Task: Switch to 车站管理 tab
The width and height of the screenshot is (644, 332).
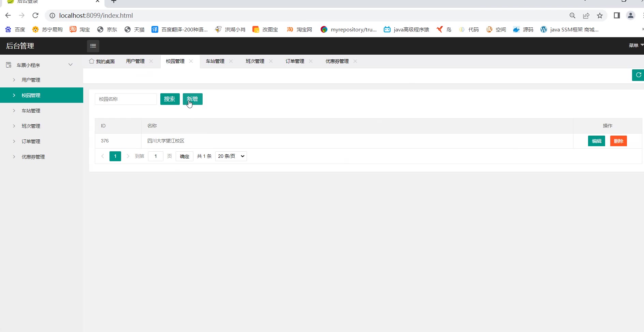Action: (x=215, y=61)
